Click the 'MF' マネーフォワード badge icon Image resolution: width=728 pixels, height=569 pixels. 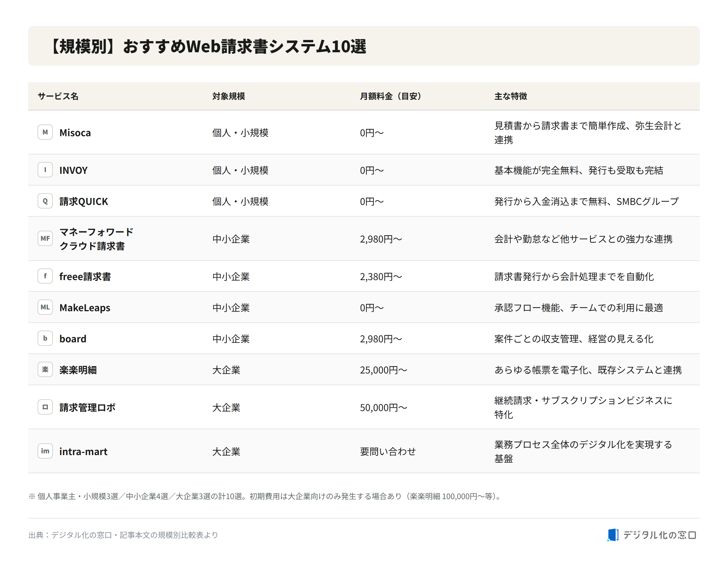(x=45, y=239)
